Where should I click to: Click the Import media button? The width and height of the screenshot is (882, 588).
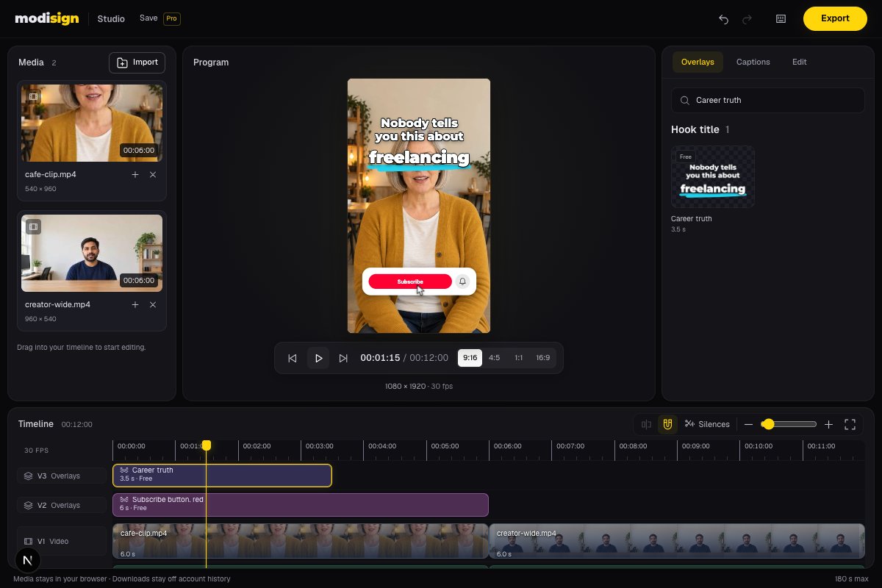[x=137, y=62]
